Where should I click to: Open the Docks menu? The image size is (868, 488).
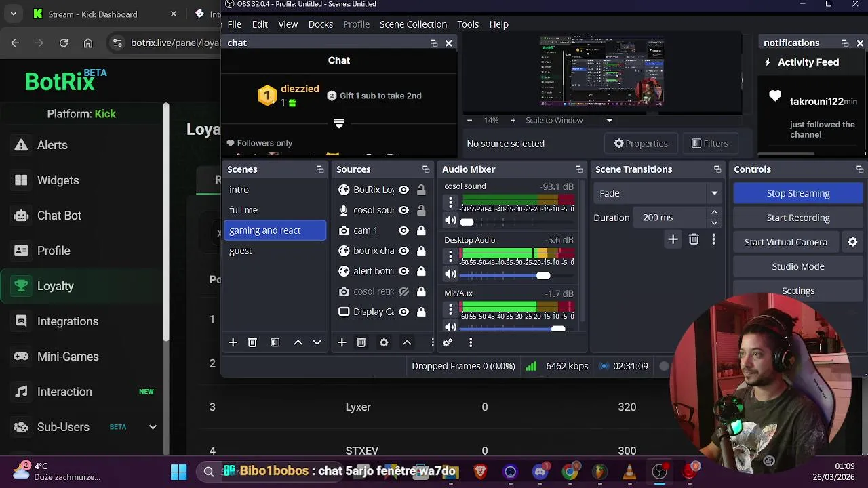(x=321, y=24)
